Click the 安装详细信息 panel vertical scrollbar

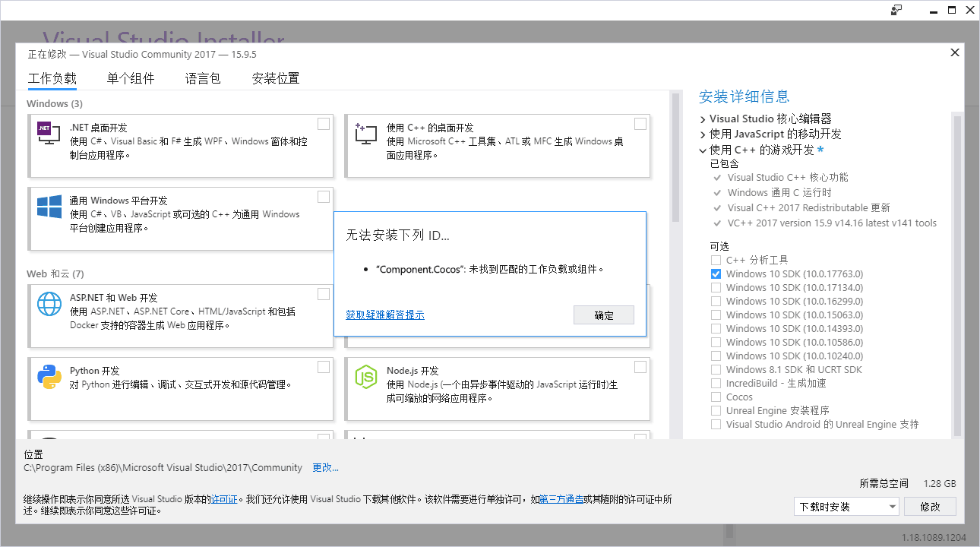[x=957, y=275]
